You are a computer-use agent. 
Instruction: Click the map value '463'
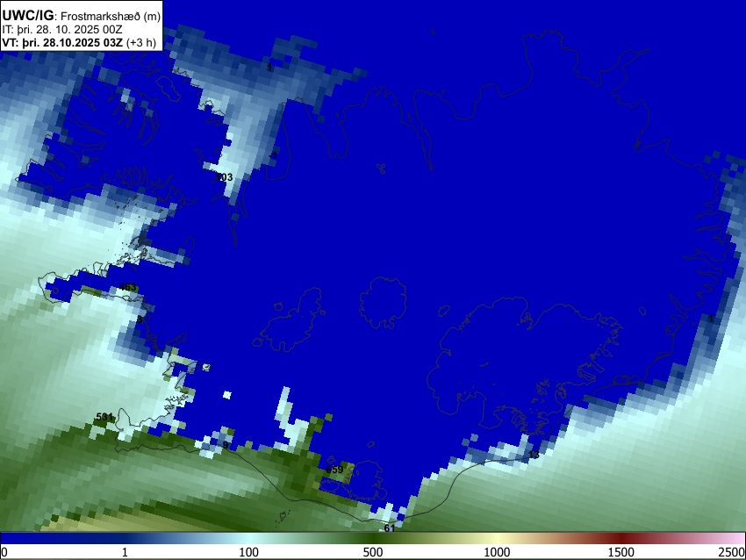[127, 287]
